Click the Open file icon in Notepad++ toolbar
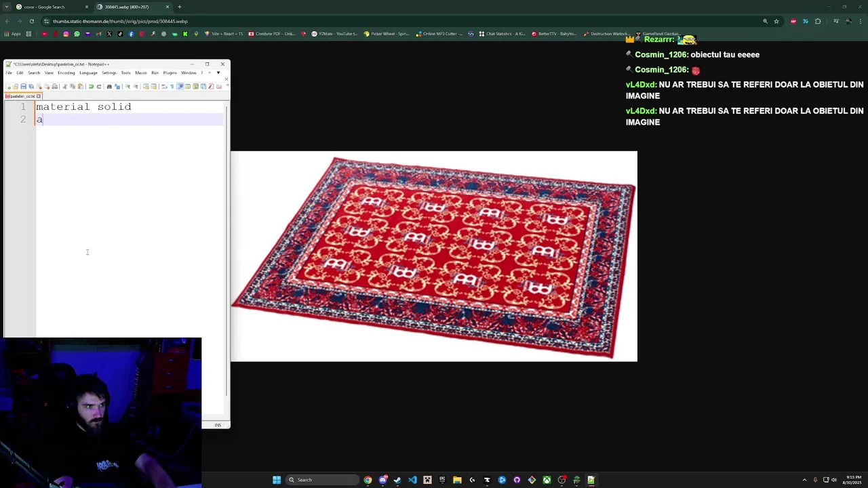Screen dimensions: 868x488 click(16, 86)
